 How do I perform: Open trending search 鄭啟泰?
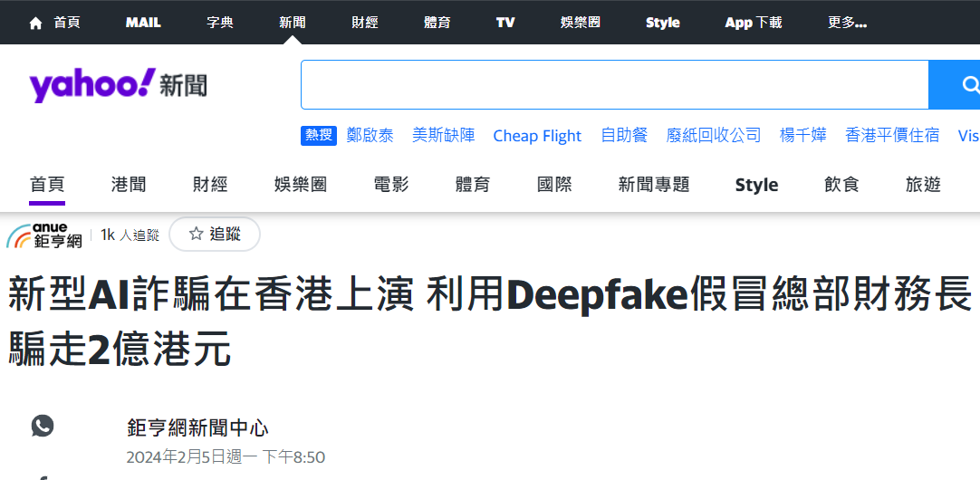pos(370,135)
